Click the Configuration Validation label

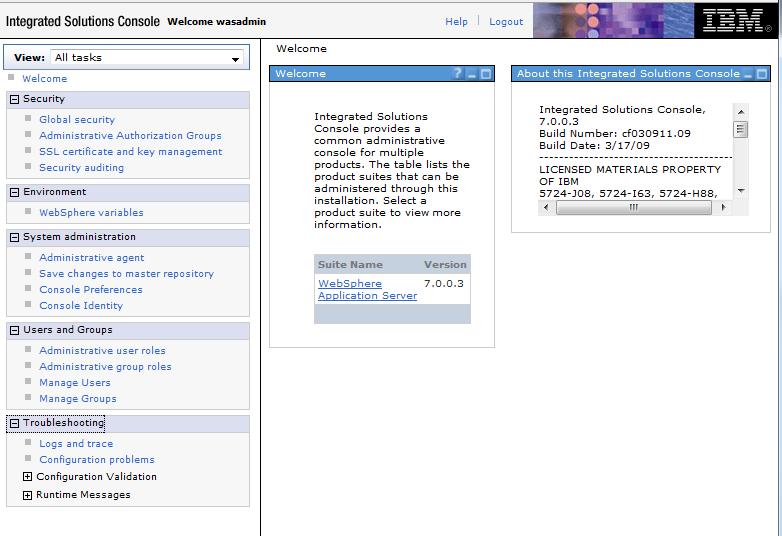pos(96,477)
